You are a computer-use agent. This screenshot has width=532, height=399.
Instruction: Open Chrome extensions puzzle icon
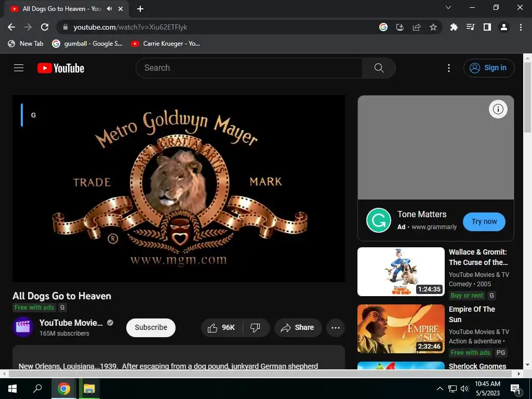(454, 27)
